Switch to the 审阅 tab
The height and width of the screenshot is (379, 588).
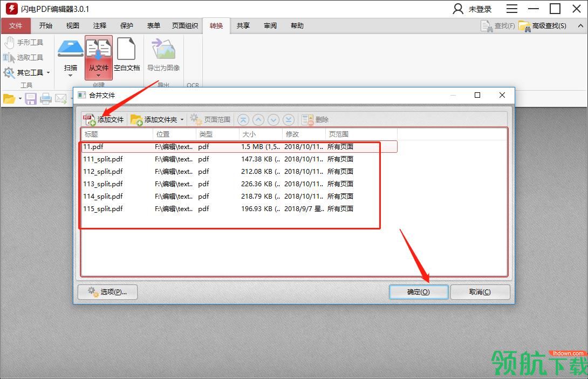tap(270, 26)
